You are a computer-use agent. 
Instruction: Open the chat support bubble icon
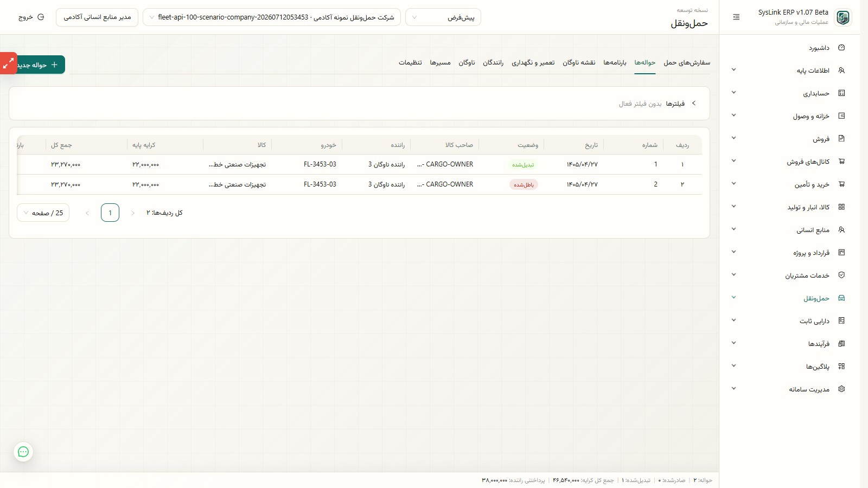click(23, 452)
